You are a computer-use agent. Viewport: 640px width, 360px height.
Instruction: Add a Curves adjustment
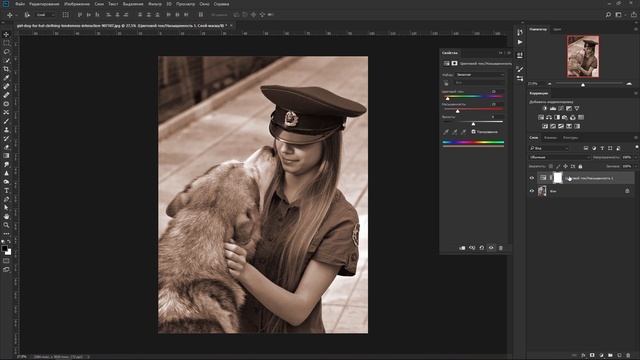coord(561,109)
